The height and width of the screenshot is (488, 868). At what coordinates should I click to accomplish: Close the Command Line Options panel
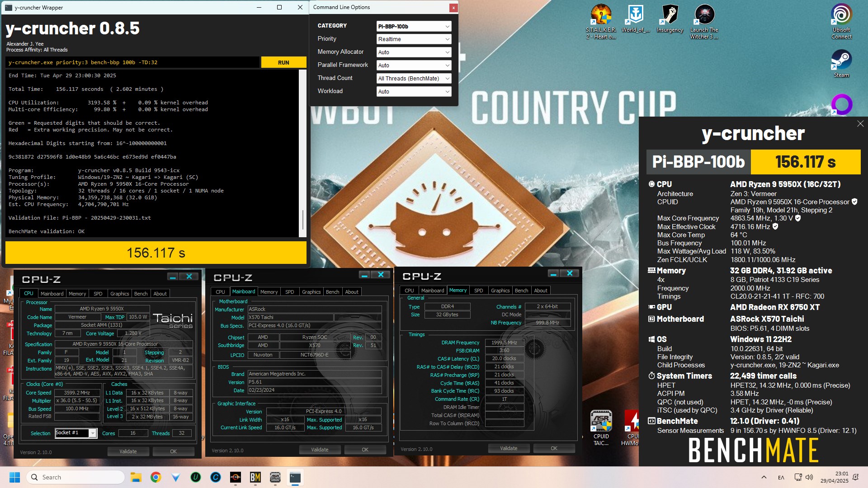tap(453, 8)
